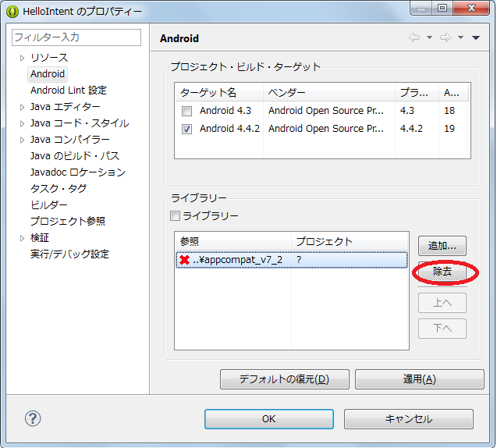Select the ..¥appcompat_v7_2 library row
The height and width of the screenshot is (448, 497).
[x=292, y=260]
